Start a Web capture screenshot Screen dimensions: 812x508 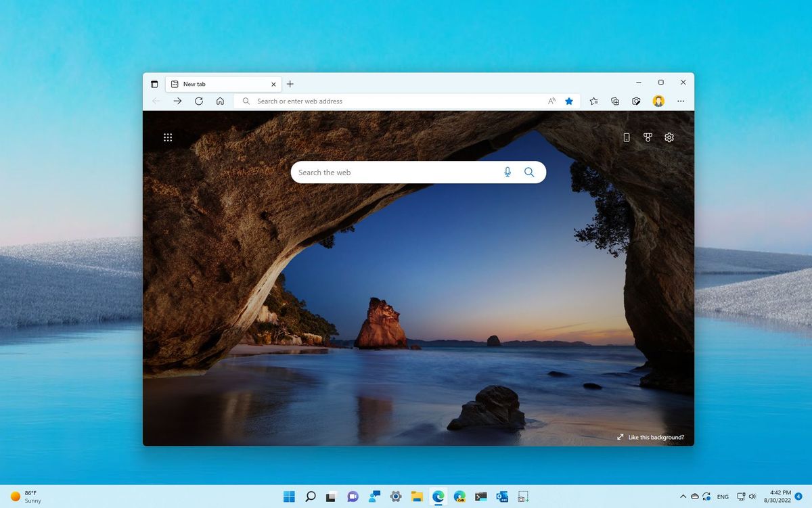click(x=637, y=101)
